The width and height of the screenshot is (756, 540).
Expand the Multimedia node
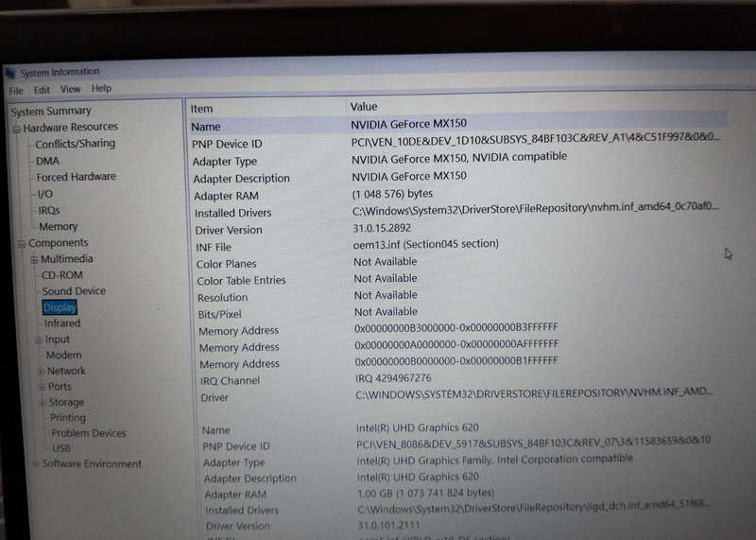(x=34, y=260)
